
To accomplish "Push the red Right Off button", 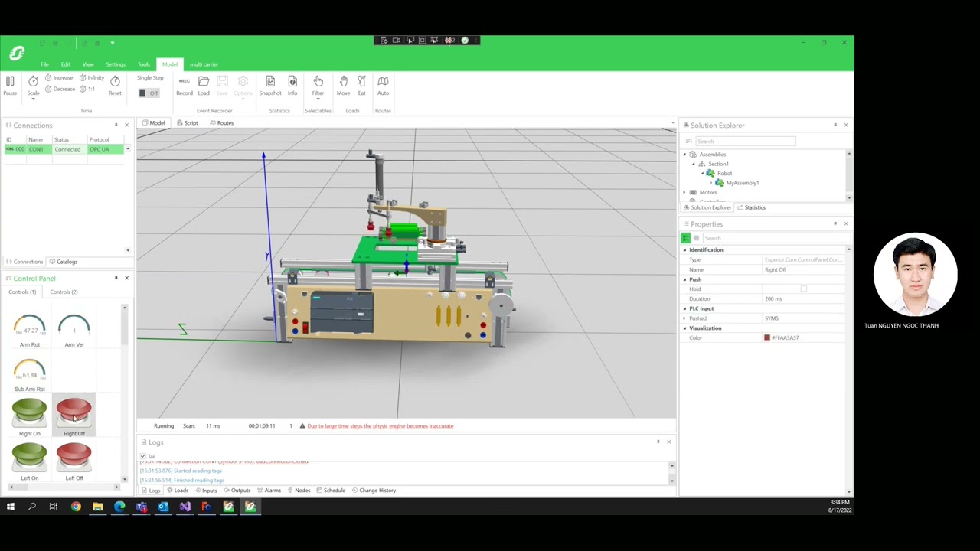I will 74,412.
